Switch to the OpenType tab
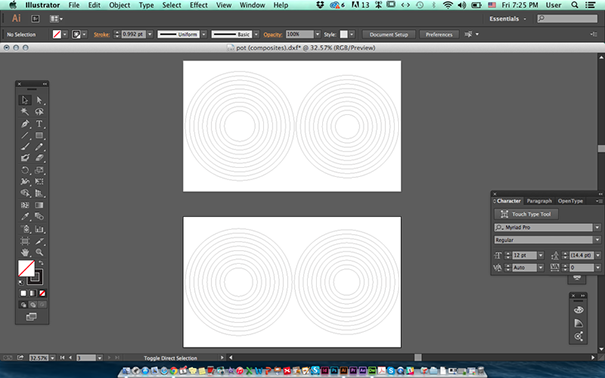This screenshot has width=605, height=378. (x=570, y=201)
